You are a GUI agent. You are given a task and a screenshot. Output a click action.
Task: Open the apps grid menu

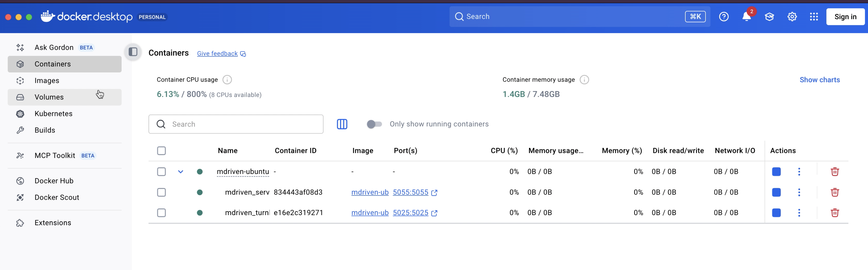click(813, 17)
